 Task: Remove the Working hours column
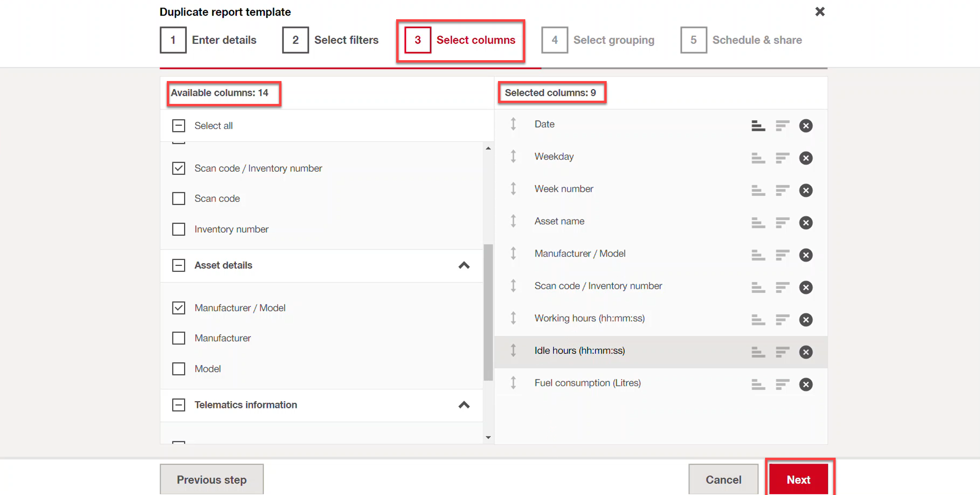pyautogui.click(x=806, y=320)
